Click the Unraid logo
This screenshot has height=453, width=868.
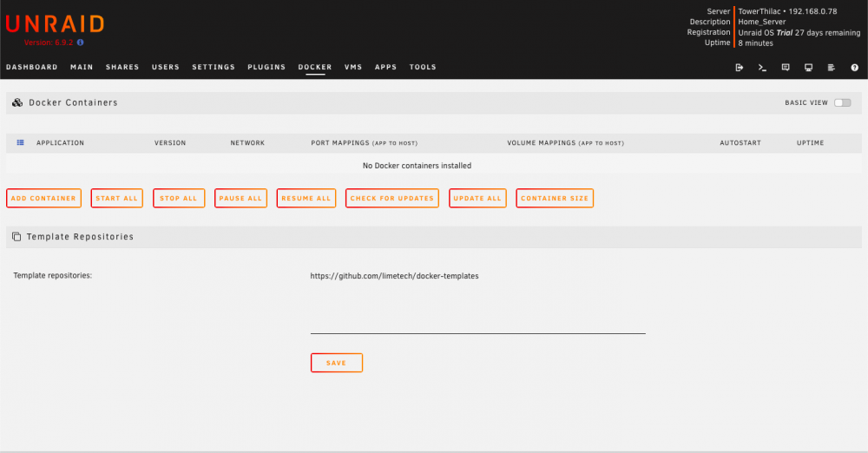(55, 23)
